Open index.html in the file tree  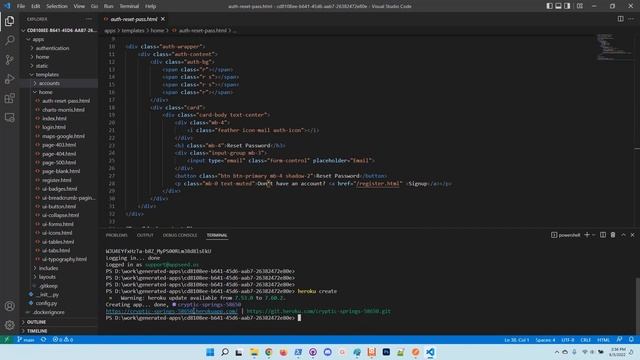[54, 118]
